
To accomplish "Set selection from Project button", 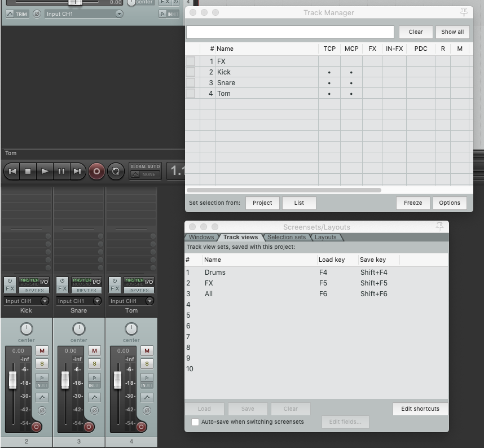I will coord(262,203).
